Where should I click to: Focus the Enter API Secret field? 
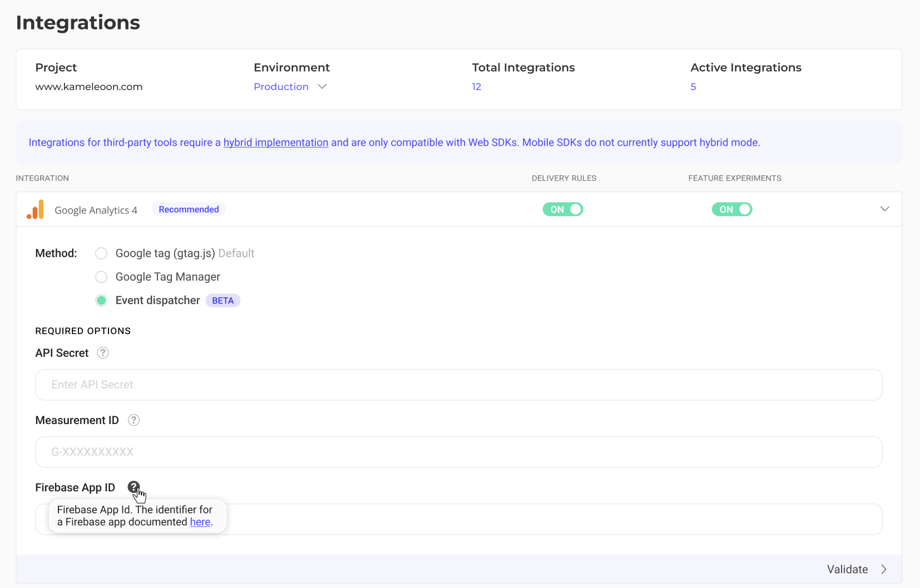click(x=459, y=385)
